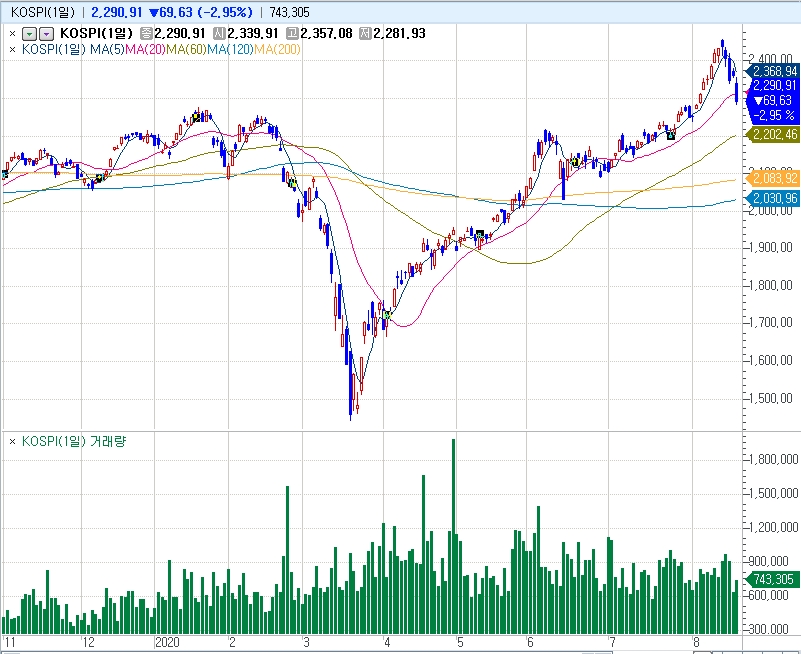The image size is (801, 654).
Task: Select the MA(200) legend label
Action: (x=275, y=48)
